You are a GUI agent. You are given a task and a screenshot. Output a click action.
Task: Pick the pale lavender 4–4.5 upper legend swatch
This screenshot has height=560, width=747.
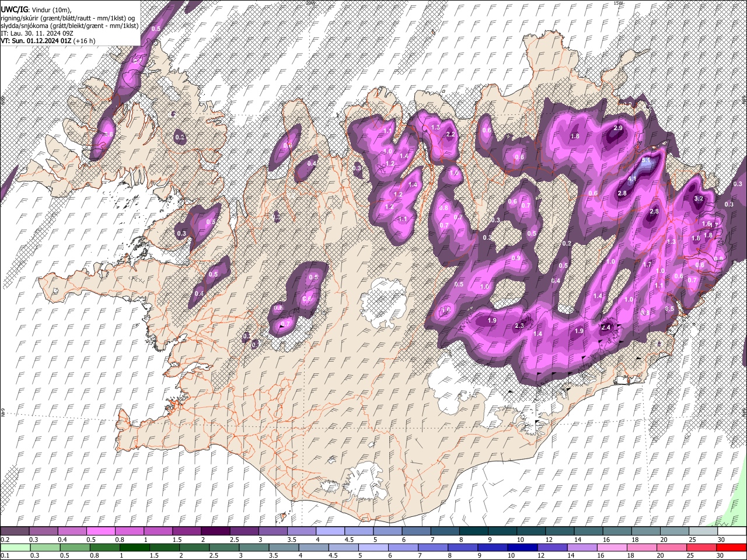[x=330, y=531]
